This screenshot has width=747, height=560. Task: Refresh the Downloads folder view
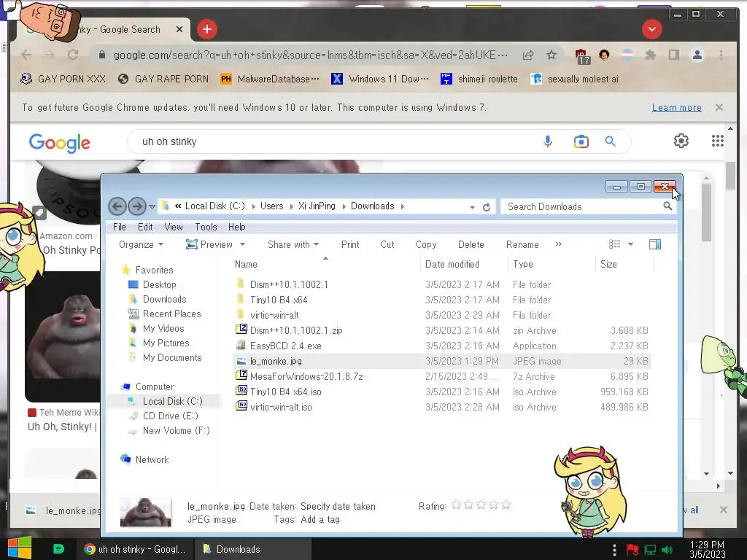pos(487,207)
